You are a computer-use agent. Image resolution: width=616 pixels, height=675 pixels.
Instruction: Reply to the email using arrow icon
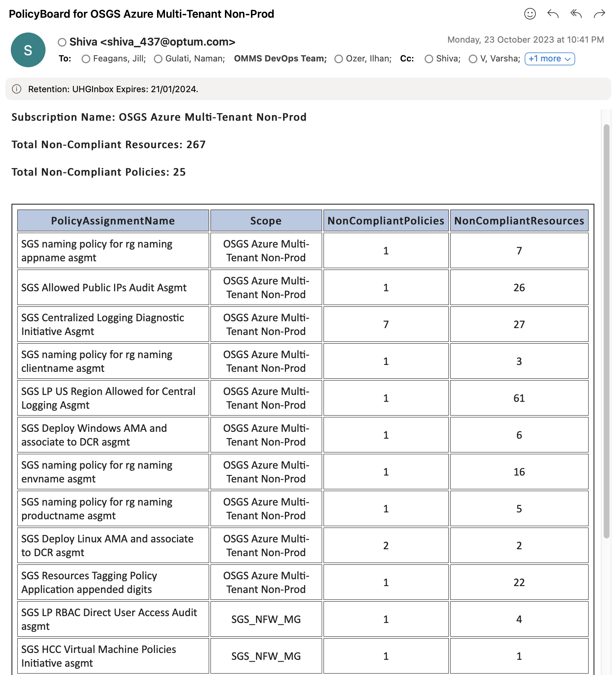pyautogui.click(x=553, y=14)
